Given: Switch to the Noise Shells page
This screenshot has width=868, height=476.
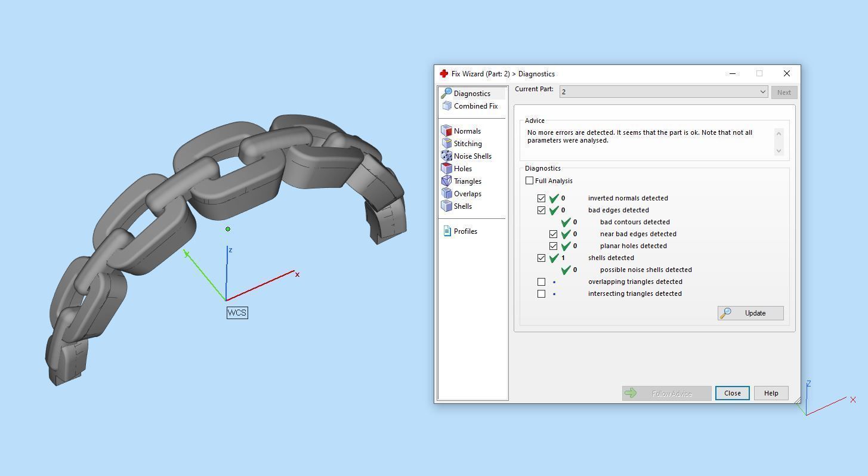Looking at the screenshot, I should tap(472, 156).
